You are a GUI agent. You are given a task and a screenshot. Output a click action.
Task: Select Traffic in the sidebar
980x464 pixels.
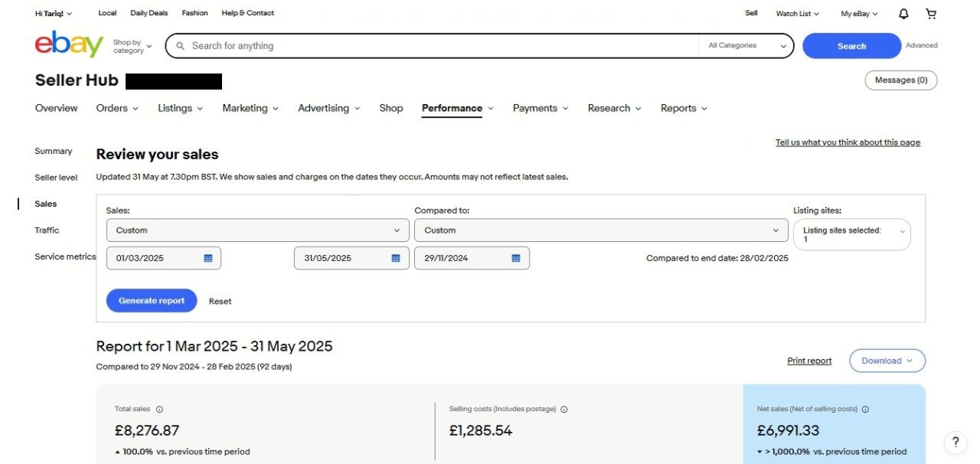point(47,230)
